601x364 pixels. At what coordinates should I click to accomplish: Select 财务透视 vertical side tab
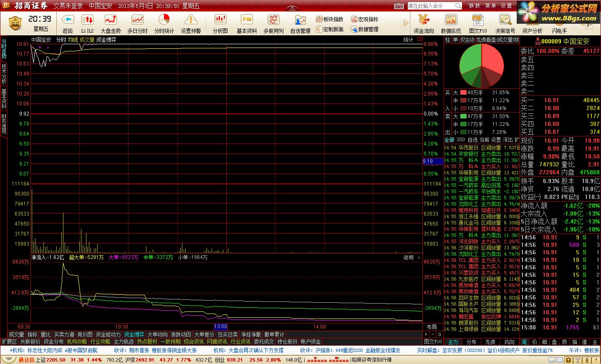click(x=4, y=124)
